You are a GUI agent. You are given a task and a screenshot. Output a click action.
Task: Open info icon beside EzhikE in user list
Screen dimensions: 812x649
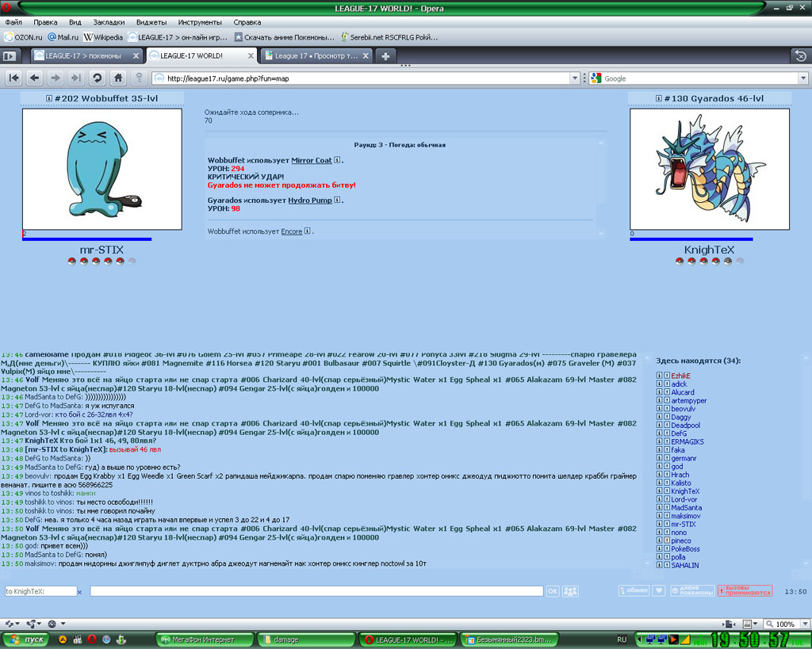point(659,376)
